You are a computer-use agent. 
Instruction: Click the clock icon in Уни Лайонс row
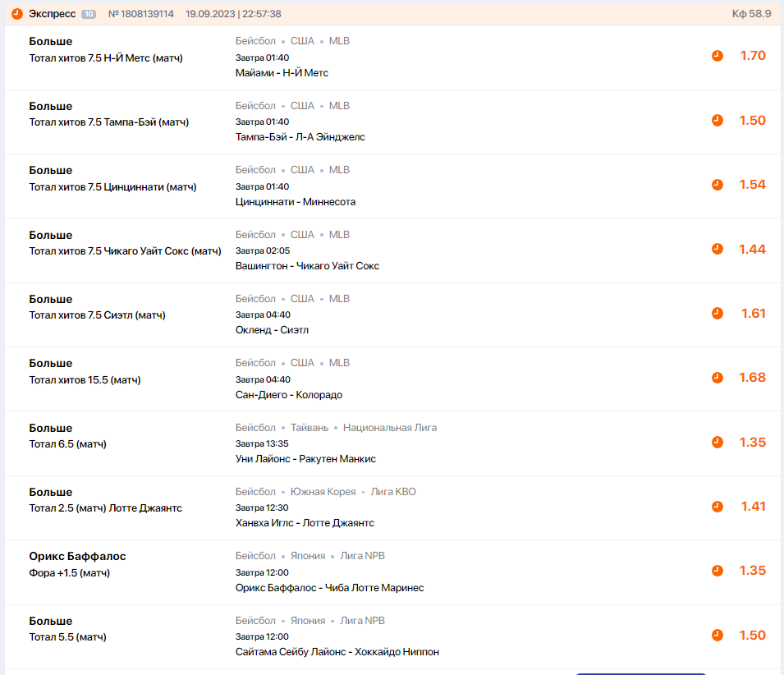tap(717, 442)
